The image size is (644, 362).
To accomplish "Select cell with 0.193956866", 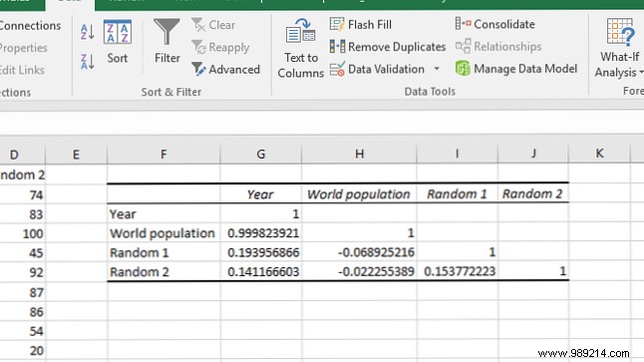I will pyautogui.click(x=261, y=252).
